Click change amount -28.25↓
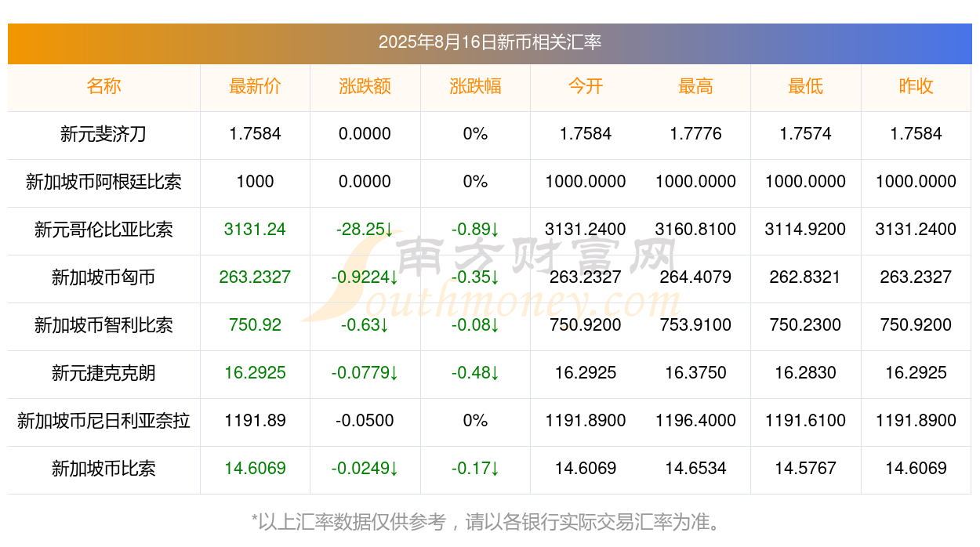This screenshot has width=980, height=547. pyautogui.click(x=365, y=230)
